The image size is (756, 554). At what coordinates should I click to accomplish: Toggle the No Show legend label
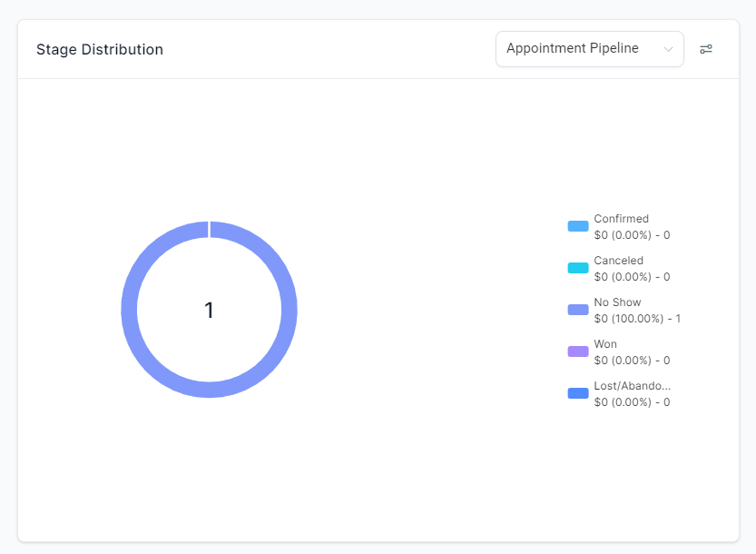click(x=618, y=302)
